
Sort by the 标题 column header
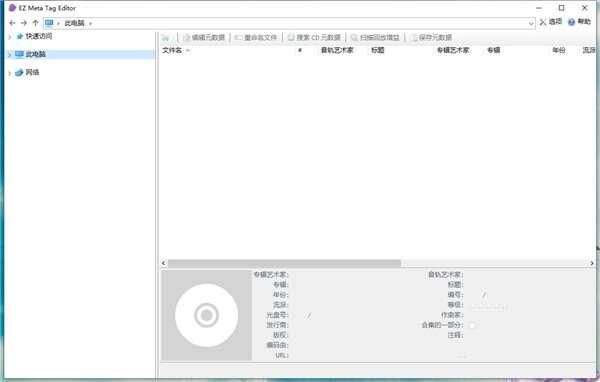pyautogui.click(x=378, y=50)
